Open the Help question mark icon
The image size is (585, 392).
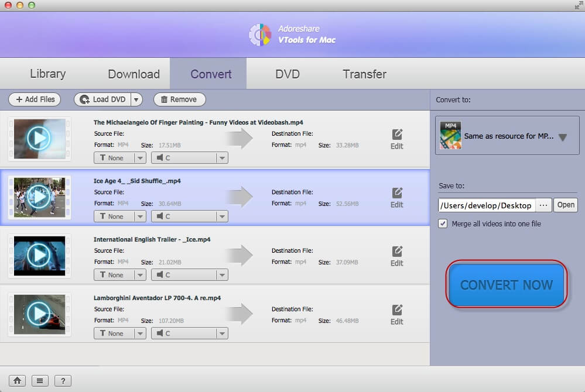coord(63,380)
